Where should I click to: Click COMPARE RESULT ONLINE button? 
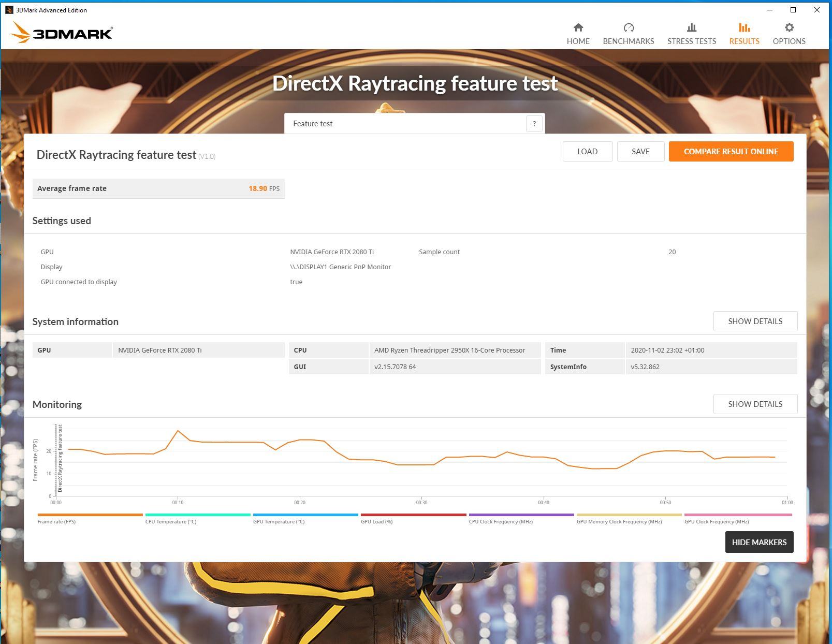[731, 151]
